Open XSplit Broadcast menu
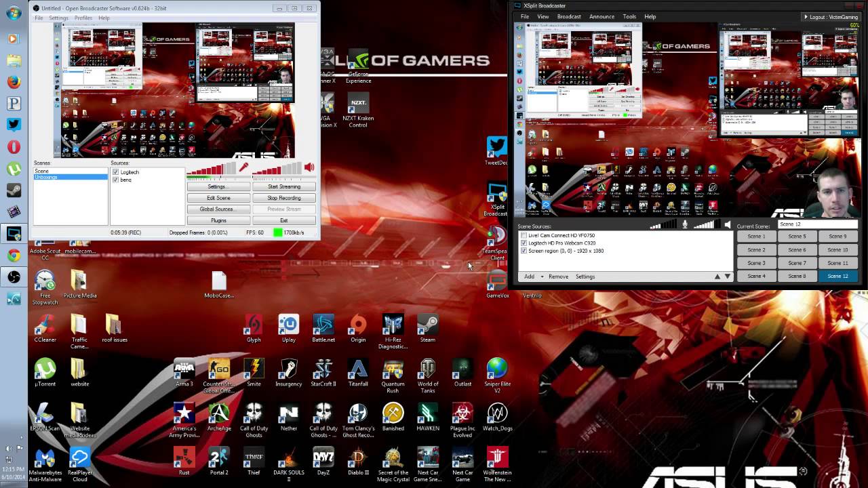Screen dimensions: 868x488 tap(569, 16)
